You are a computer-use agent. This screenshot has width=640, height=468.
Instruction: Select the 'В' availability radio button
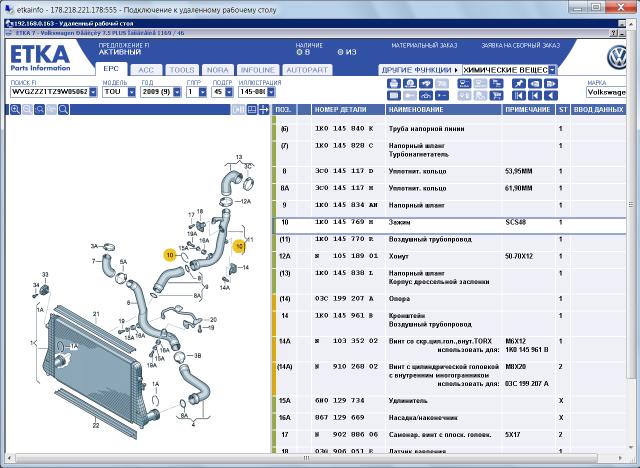pyautogui.click(x=299, y=52)
